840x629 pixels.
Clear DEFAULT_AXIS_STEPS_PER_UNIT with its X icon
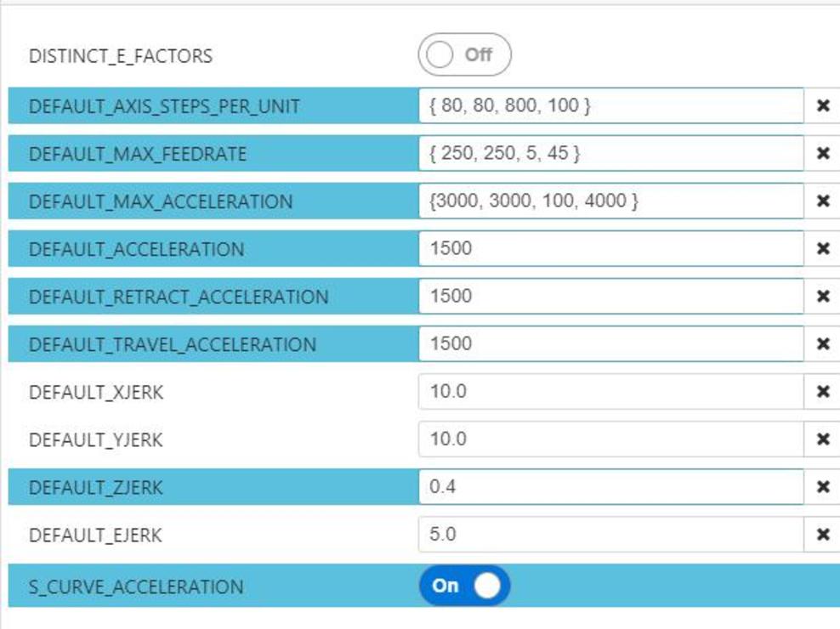822,106
